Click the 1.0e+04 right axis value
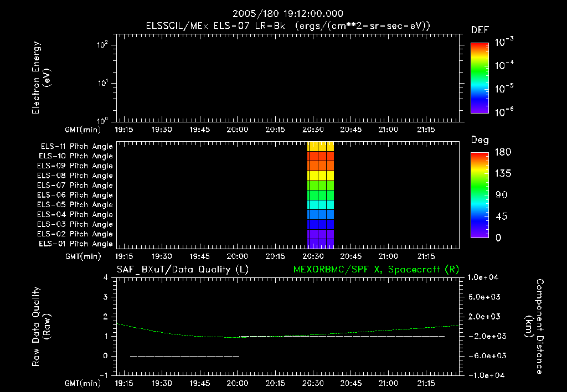 pyautogui.click(x=483, y=277)
